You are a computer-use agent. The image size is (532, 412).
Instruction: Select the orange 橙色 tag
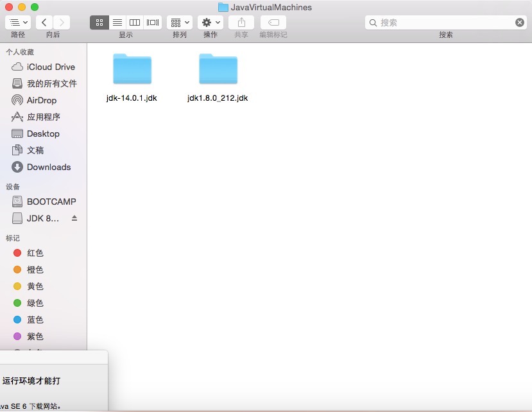pyautogui.click(x=44, y=270)
